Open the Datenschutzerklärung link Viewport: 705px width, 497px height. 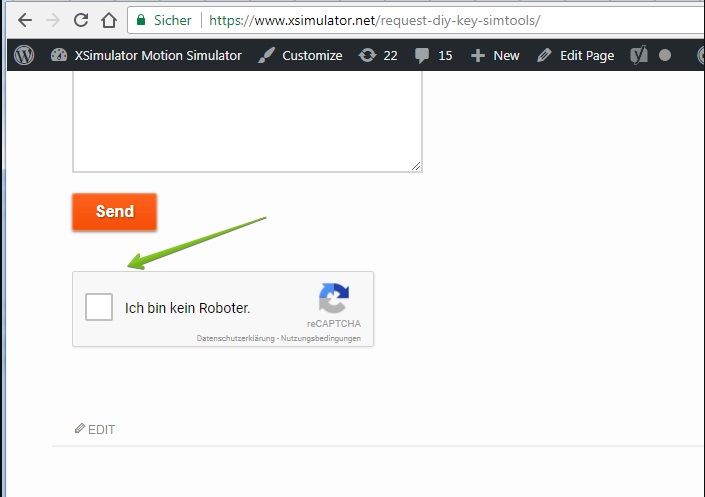tap(236, 338)
